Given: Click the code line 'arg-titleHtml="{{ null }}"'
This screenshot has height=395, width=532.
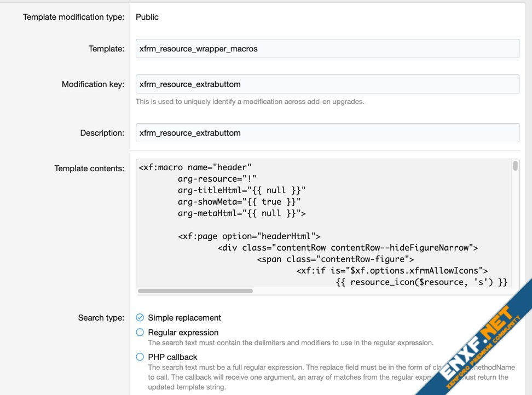Looking at the screenshot, I should [241, 190].
